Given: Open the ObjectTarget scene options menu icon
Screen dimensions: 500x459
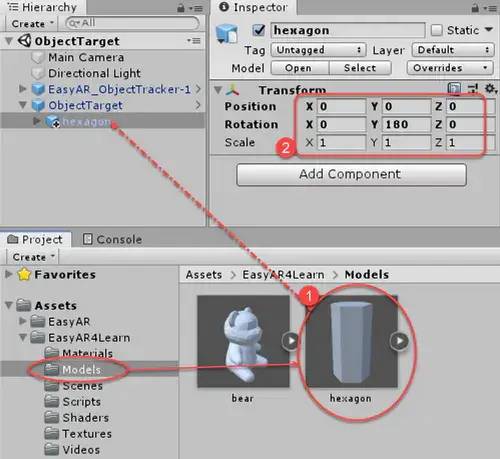Looking at the screenshot, I should pos(194,41).
